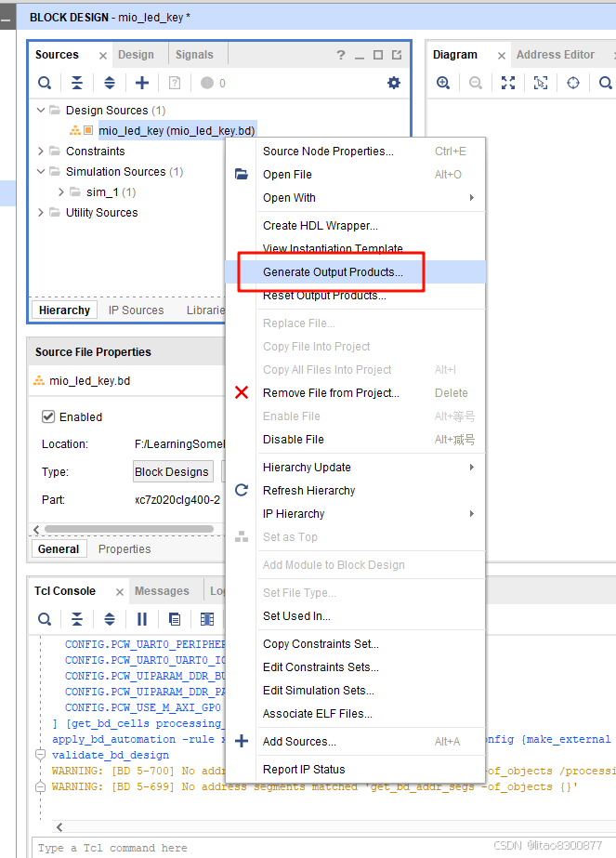Viewport: 616px width, 858px height.
Task: Zoom out on the Diagram
Action: tap(476, 83)
